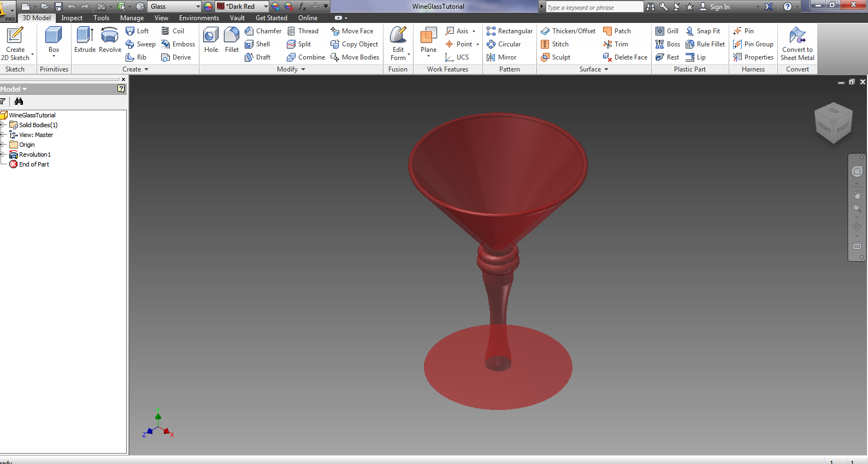Image resolution: width=868 pixels, height=464 pixels.
Task: Click the full navigation wheel button
Action: pyautogui.click(x=857, y=171)
